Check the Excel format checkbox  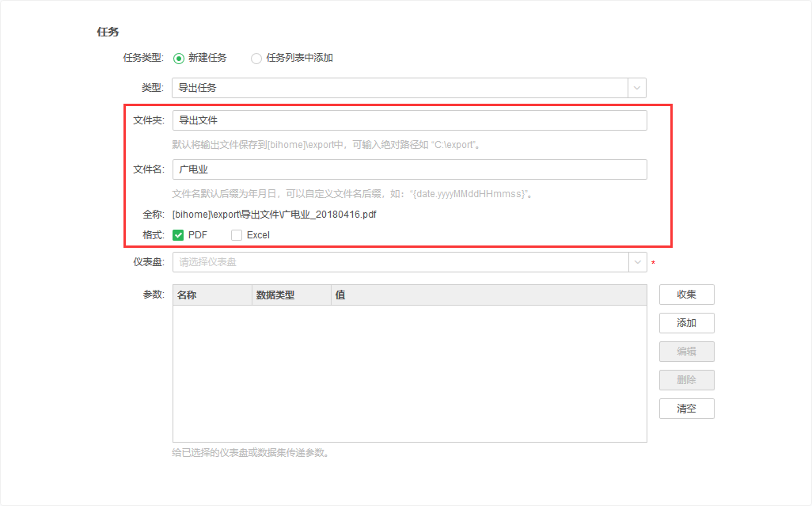click(237, 235)
